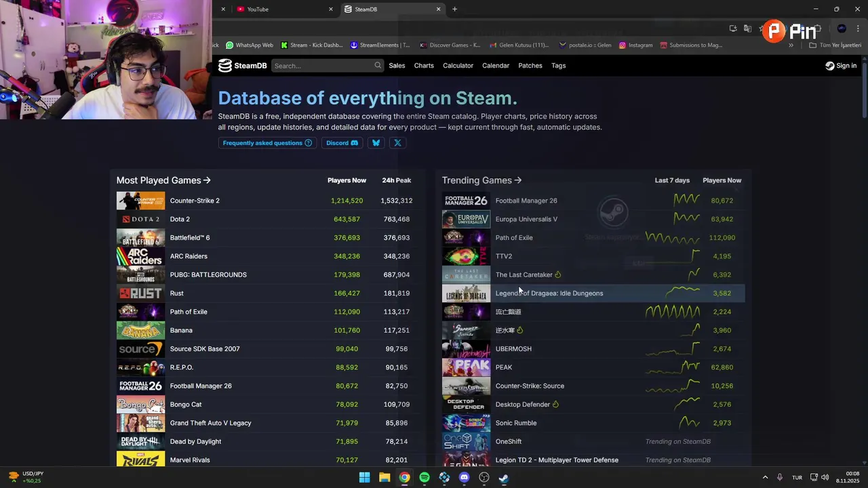
Task: Open the Tüm Yer İşaretleri bookmarks folder
Action: click(835, 45)
